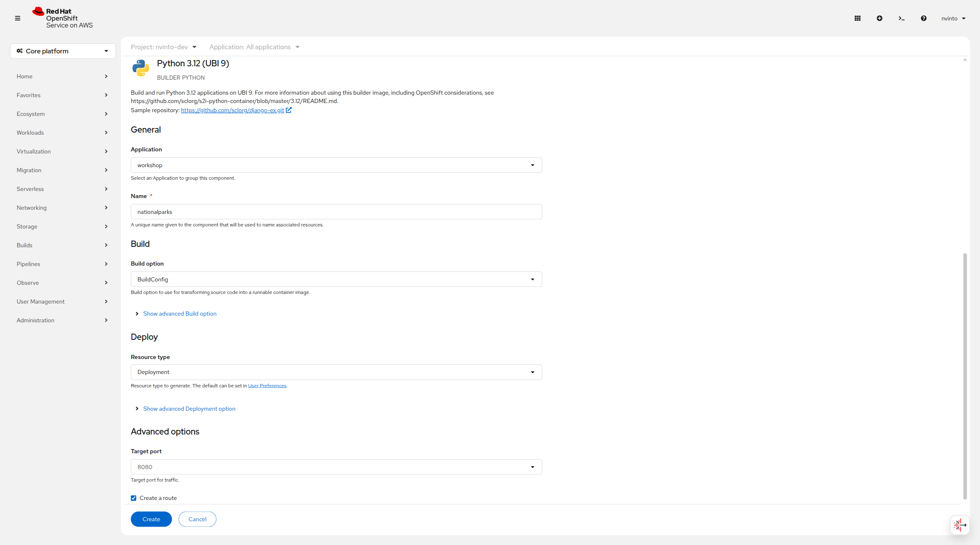Click the Name input field containing nationalparks
Screen dimensions: 980x545
pyautogui.click(x=336, y=212)
